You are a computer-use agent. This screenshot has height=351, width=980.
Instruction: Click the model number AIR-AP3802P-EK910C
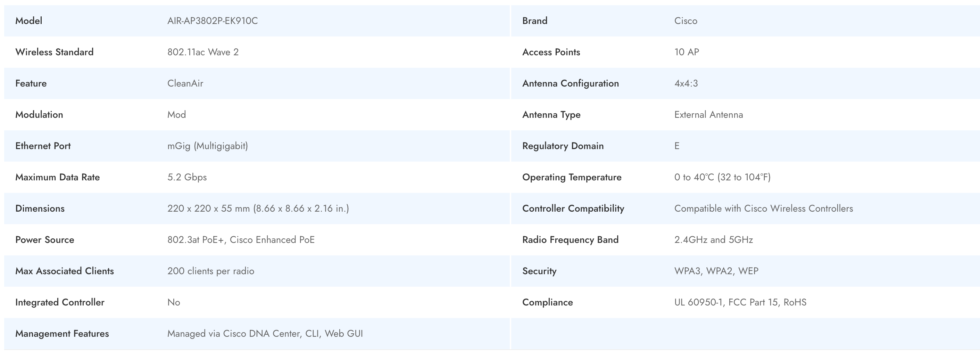[x=212, y=21]
